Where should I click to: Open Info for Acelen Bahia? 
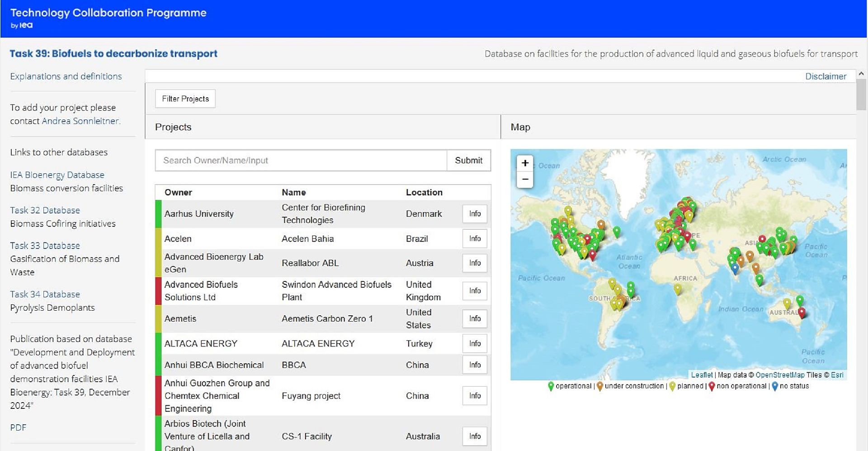click(475, 238)
